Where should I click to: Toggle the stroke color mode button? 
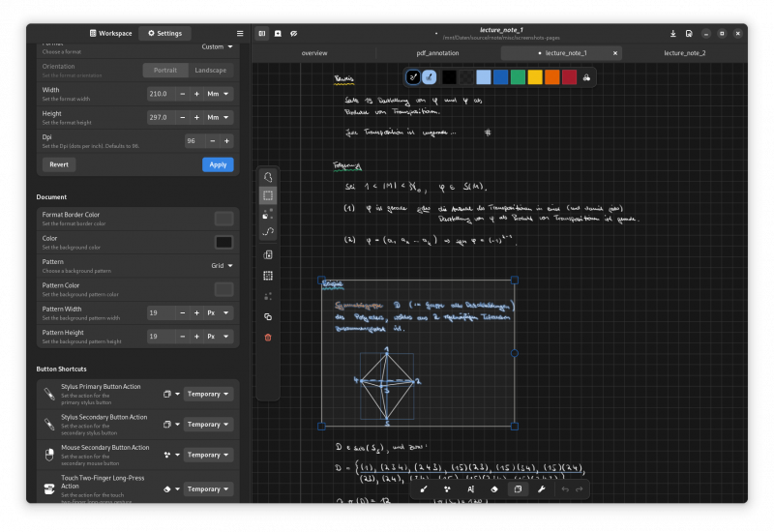[413, 76]
